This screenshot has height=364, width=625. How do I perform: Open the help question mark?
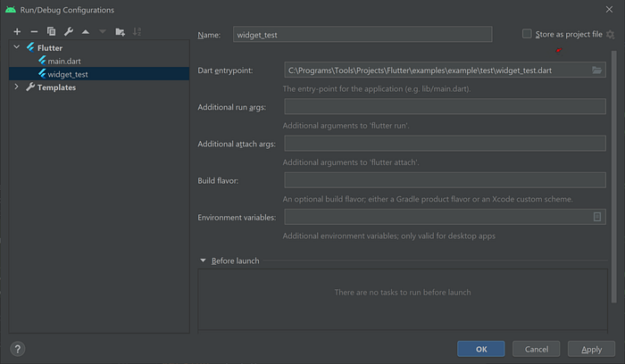click(17, 349)
